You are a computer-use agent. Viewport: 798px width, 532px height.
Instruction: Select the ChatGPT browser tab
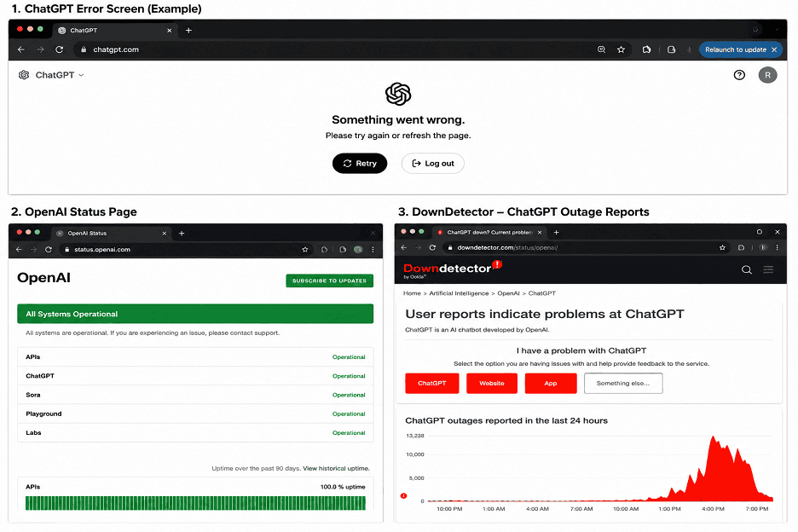click(114, 31)
